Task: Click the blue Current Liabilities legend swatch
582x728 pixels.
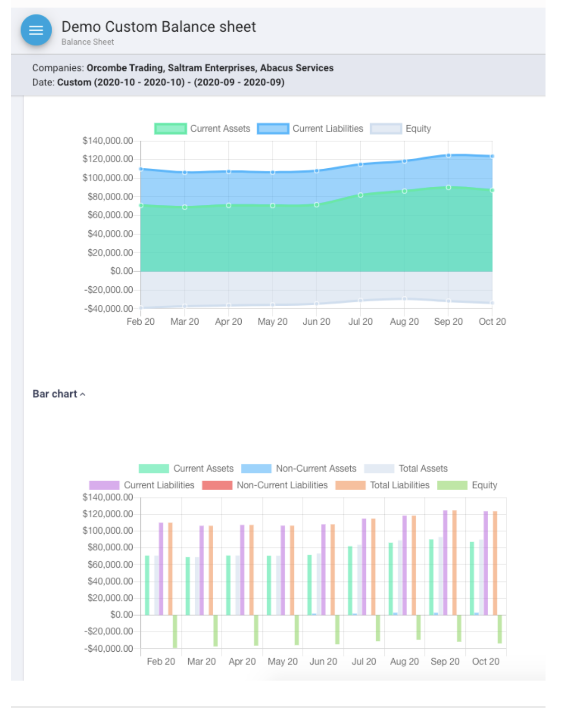Action: [273, 128]
